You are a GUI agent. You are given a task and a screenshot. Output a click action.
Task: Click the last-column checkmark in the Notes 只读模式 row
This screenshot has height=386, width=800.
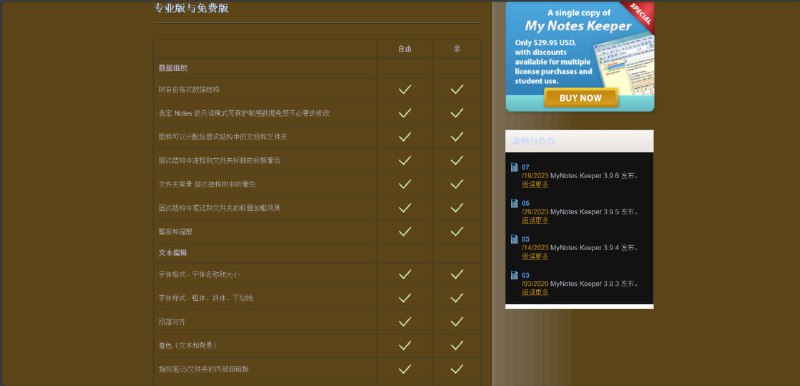pos(457,113)
